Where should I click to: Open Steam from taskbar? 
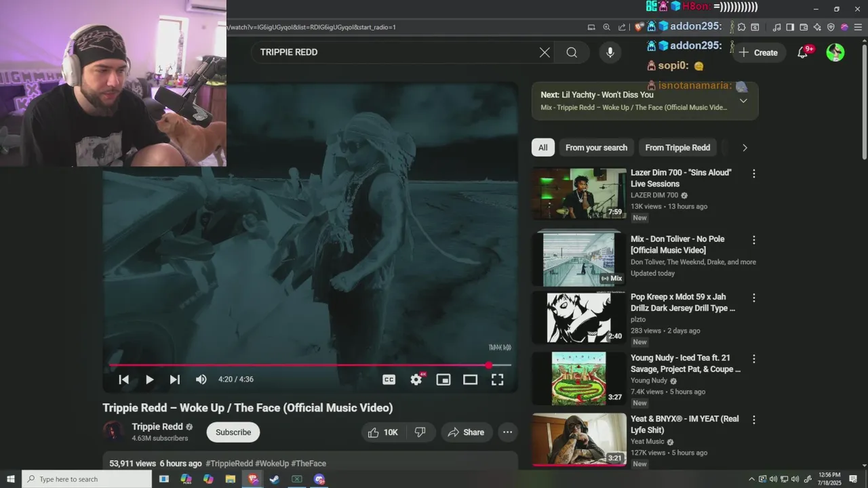coord(275,479)
